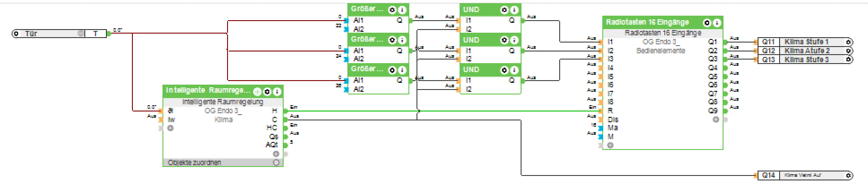Open gear icon on bottom Größer block (value 26)

point(392,70)
